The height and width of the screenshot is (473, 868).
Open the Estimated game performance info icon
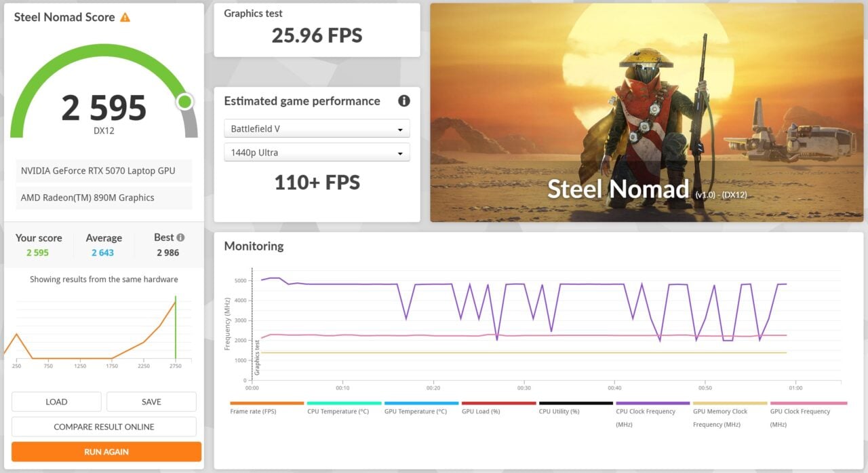(x=404, y=101)
